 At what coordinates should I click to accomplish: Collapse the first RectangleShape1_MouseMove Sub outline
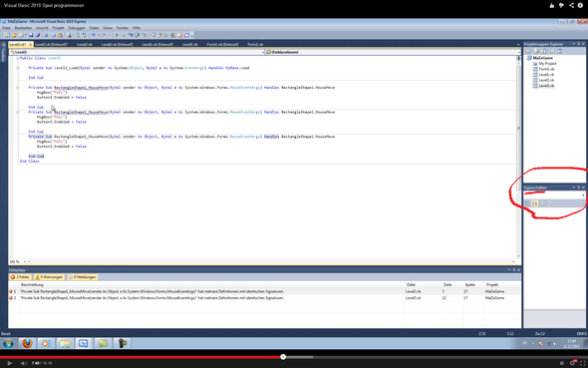tap(18, 88)
